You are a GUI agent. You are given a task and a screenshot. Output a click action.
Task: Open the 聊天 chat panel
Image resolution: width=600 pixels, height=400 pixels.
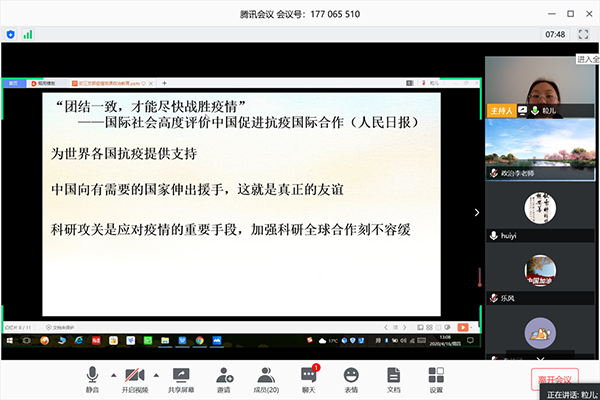point(309,379)
